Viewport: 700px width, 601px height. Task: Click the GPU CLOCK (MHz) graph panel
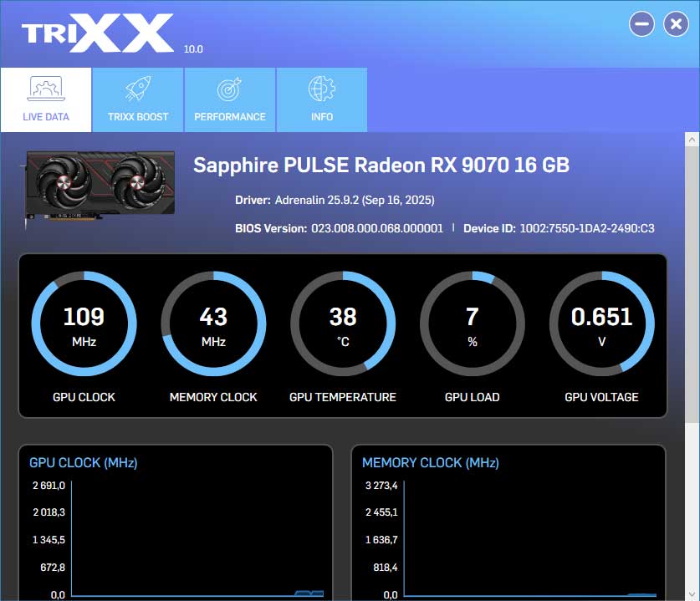coord(176,527)
